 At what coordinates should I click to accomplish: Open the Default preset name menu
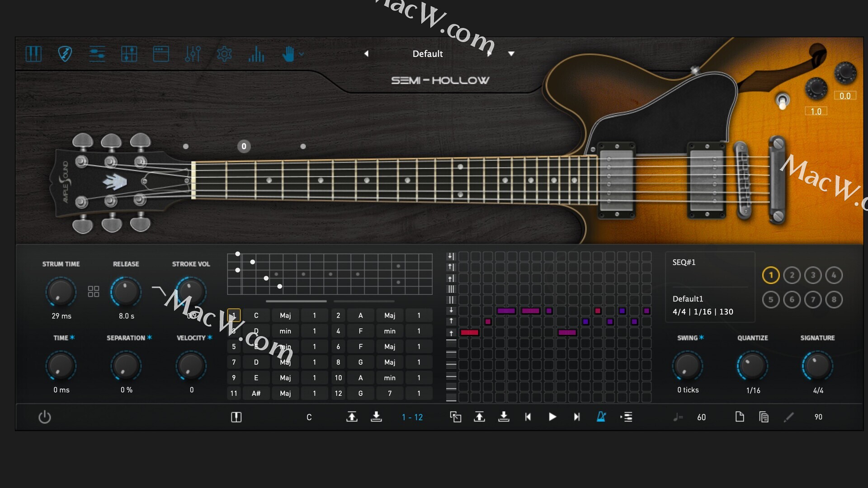tap(428, 53)
